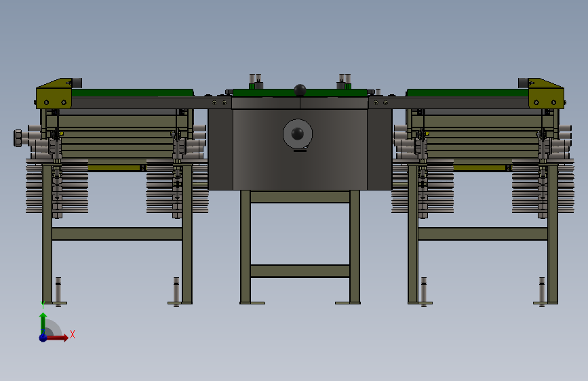Select the leftmost leveling foot bolt

pyautogui.click(x=58, y=292)
